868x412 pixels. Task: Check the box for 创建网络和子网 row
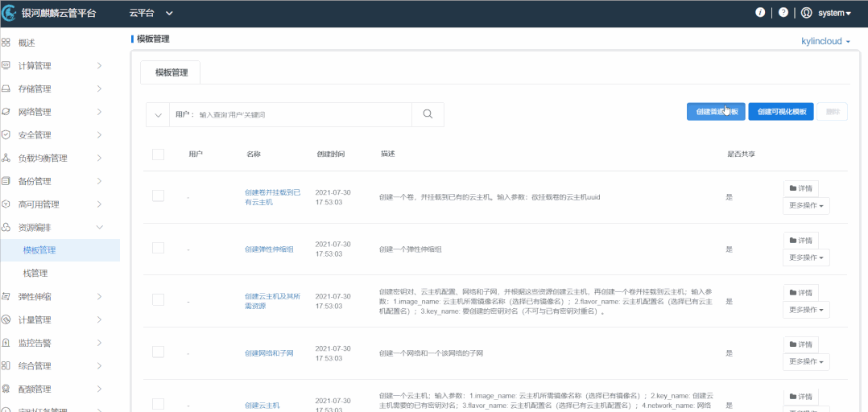158,352
